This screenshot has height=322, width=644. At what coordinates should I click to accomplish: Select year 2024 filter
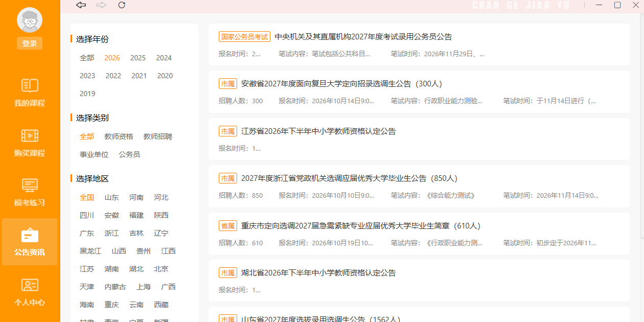click(164, 58)
